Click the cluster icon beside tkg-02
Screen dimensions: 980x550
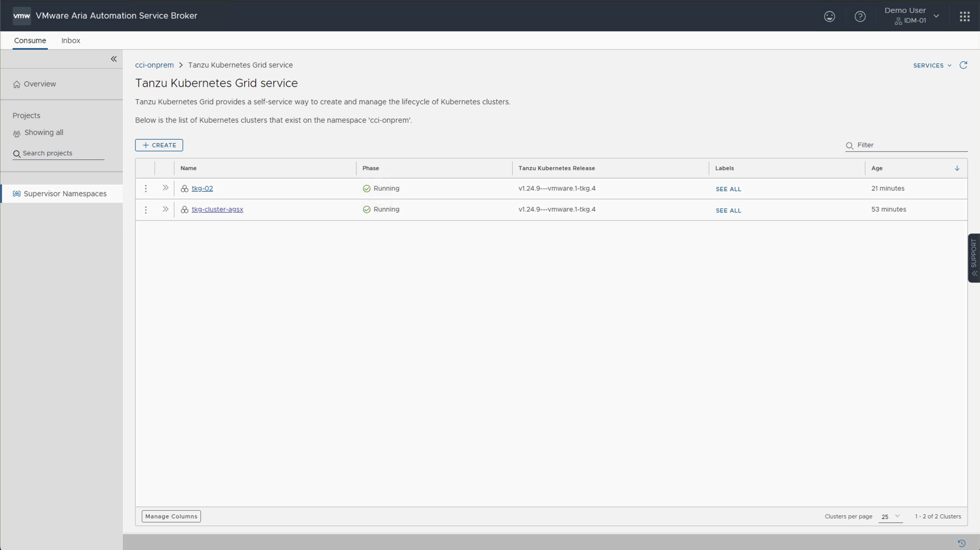(x=185, y=188)
